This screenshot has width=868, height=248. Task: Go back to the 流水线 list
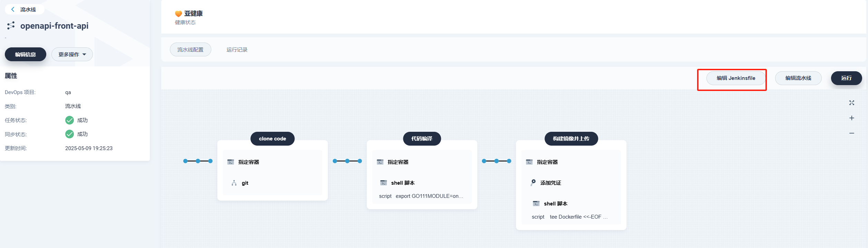tap(25, 9)
